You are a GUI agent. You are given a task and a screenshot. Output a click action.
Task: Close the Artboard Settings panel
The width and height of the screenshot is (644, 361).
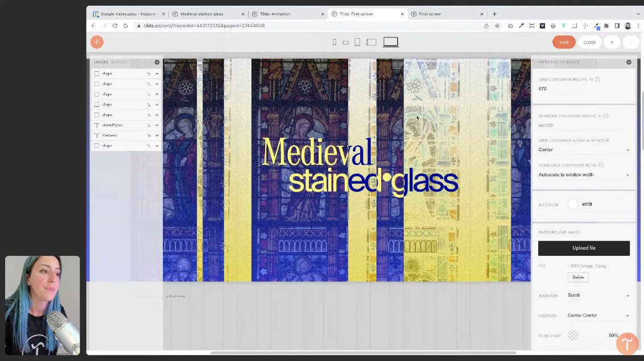click(629, 62)
